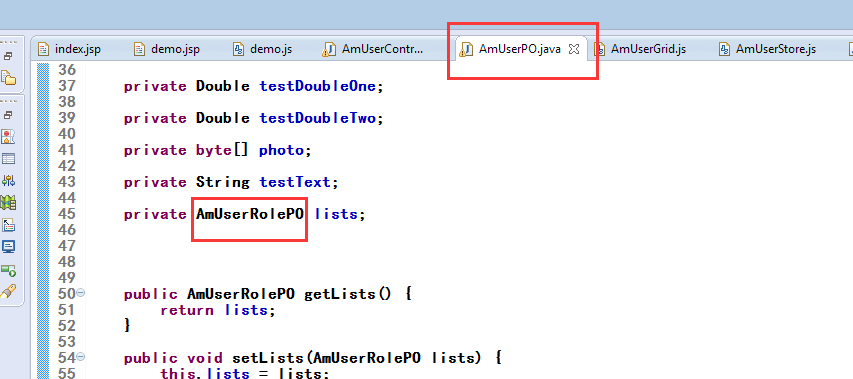Screen dimensions: 853x379
Task: Collapse the getLists method at line 50
Action: coord(81,293)
